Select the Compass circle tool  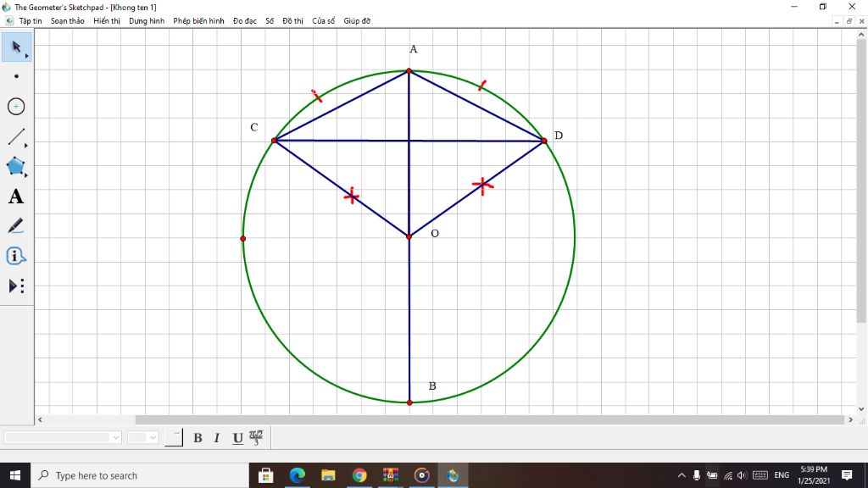16,106
